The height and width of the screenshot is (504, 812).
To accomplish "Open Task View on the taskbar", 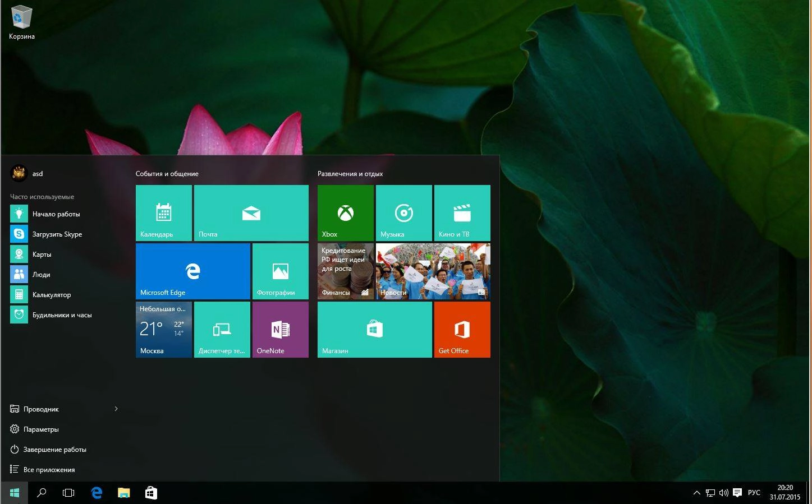I will click(68, 493).
